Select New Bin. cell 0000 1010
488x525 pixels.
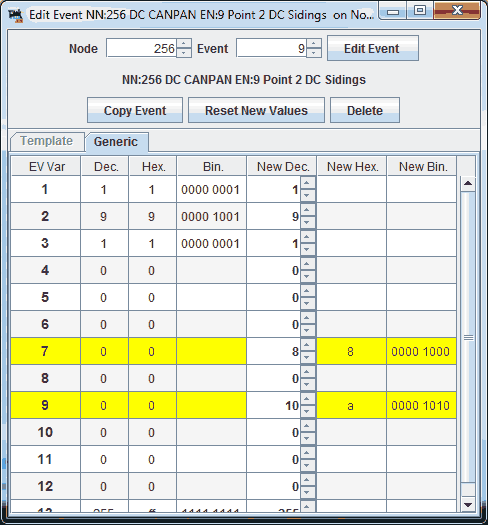click(422, 405)
